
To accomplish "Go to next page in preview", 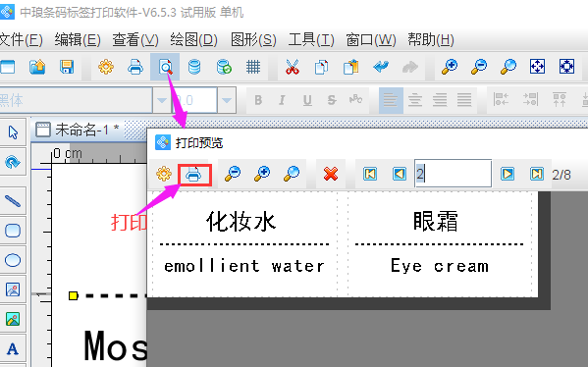I will [x=508, y=174].
